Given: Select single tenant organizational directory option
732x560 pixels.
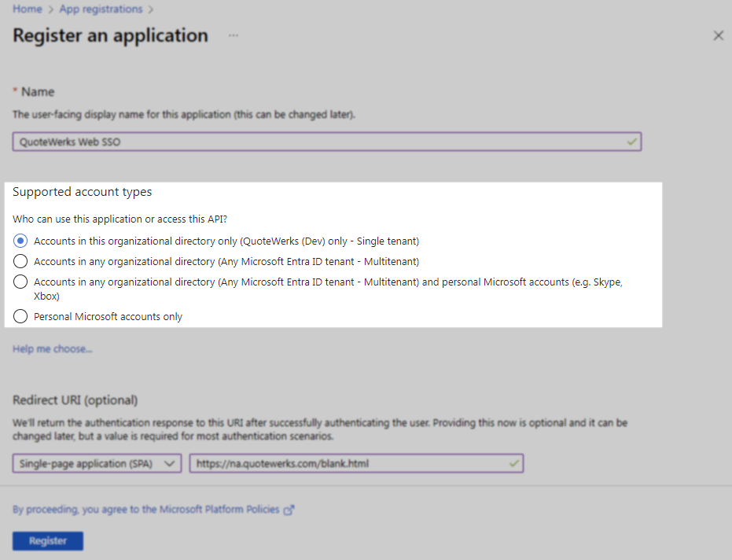Looking at the screenshot, I should (20, 241).
